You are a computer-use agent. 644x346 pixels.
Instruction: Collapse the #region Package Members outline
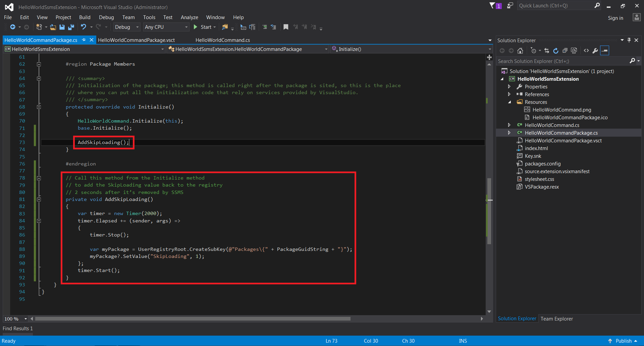tap(39, 64)
